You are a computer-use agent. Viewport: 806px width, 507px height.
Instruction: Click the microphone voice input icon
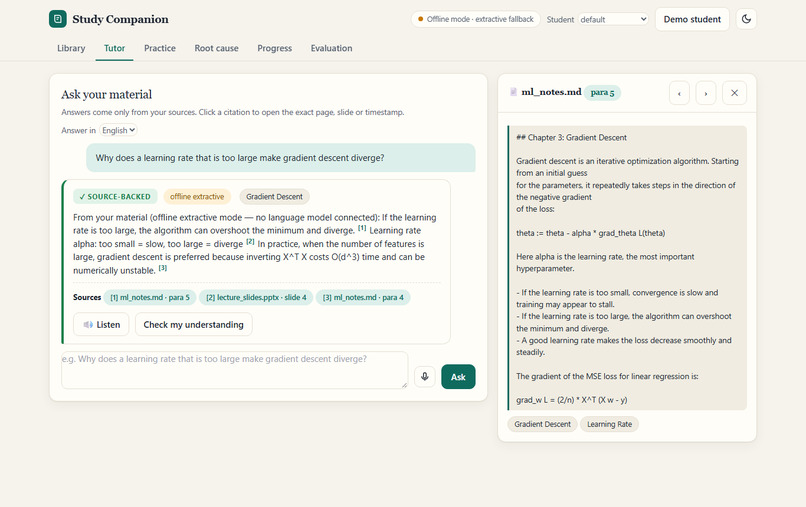tap(425, 376)
